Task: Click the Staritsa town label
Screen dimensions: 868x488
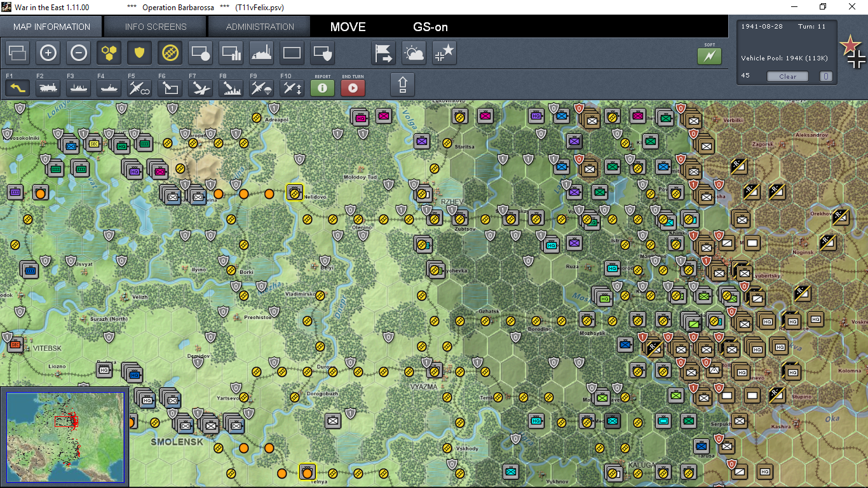Action: pyautogui.click(x=465, y=147)
